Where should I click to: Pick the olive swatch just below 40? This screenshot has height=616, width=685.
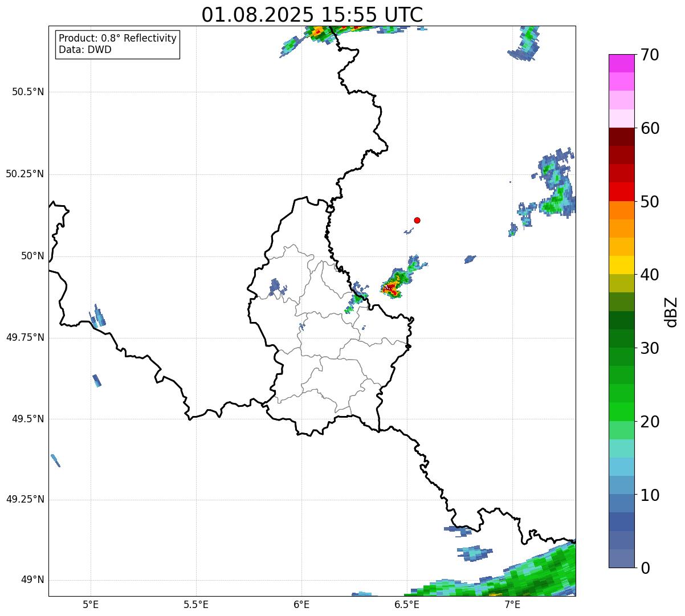[x=621, y=283]
